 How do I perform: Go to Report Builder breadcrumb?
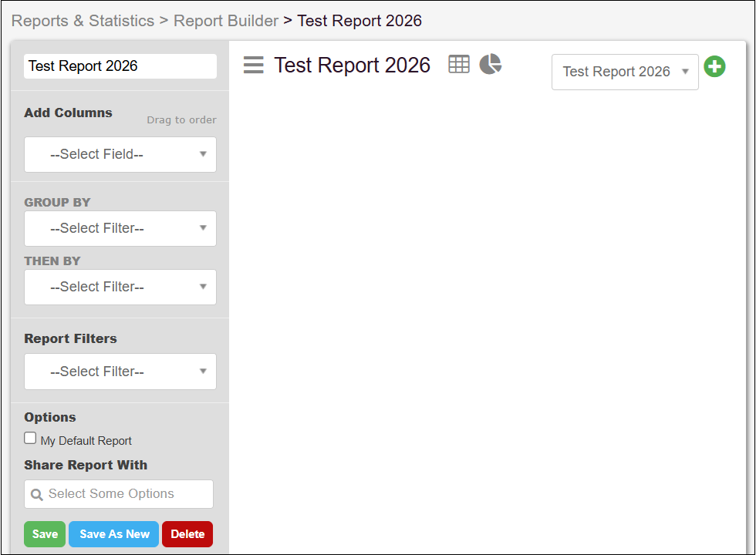[x=225, y=21]
